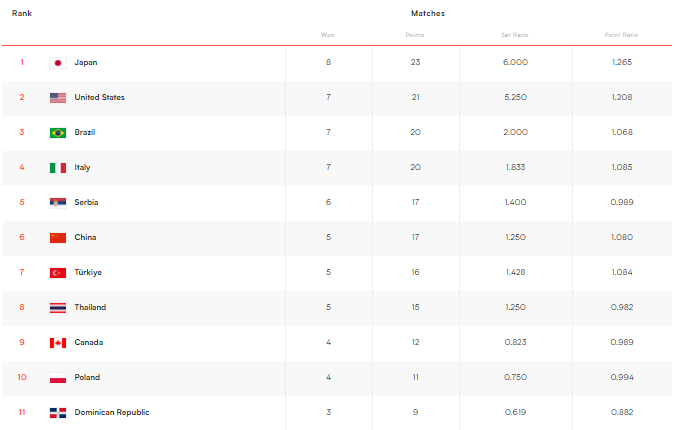Click the Poland flag icon

[x=58, y=378]
